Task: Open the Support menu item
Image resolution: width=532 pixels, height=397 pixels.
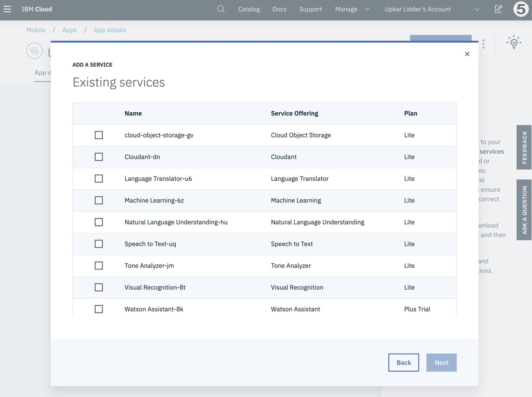Action: [311, 9]
